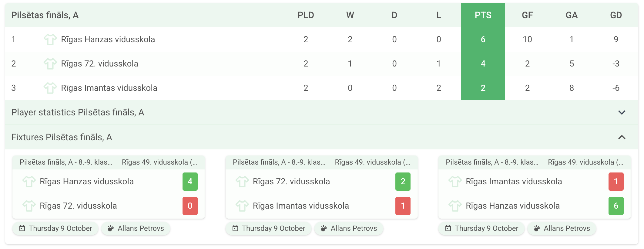This screenshot has width=644, height=249.
Task: Sort standings by the PTS column header
Action: (483, 15)
